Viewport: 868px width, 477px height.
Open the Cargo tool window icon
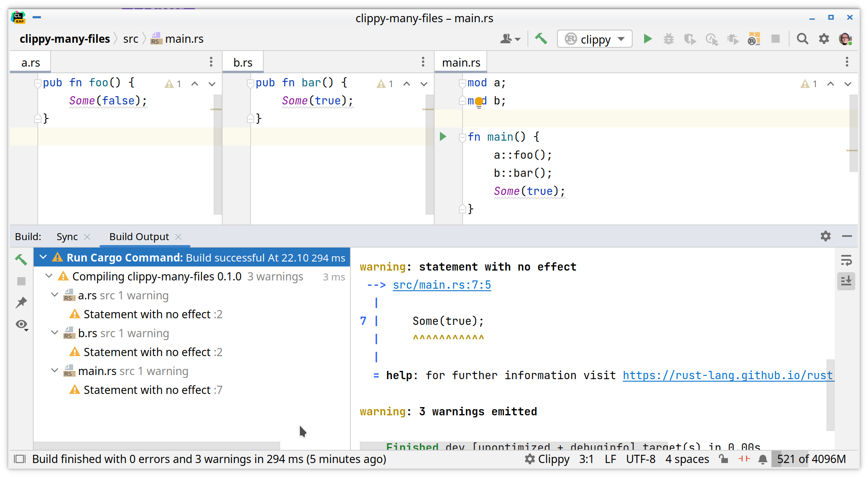click(753, 39)
